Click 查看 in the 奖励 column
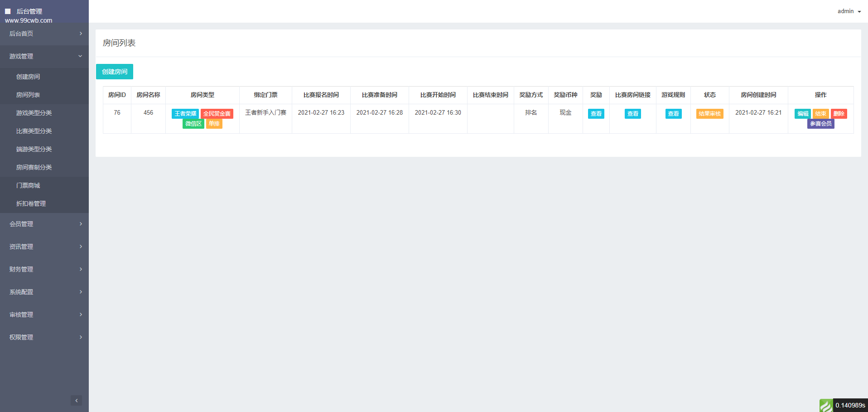868x412 pixels. coord(596,114)
